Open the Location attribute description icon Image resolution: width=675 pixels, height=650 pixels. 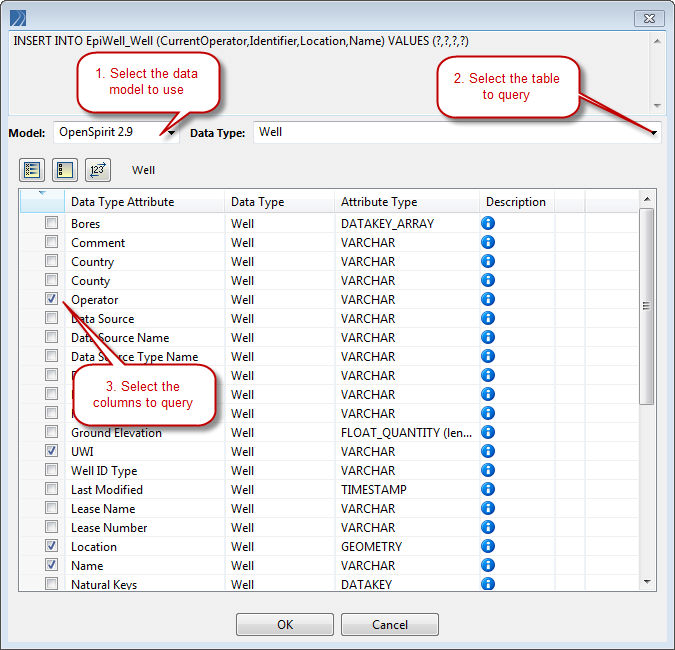coord(488,547)
